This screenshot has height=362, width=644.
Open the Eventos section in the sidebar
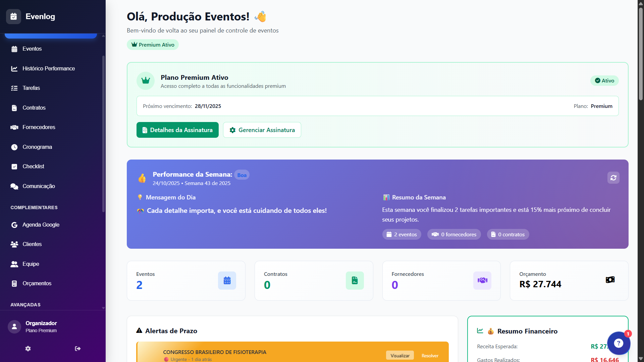[32, 49]
